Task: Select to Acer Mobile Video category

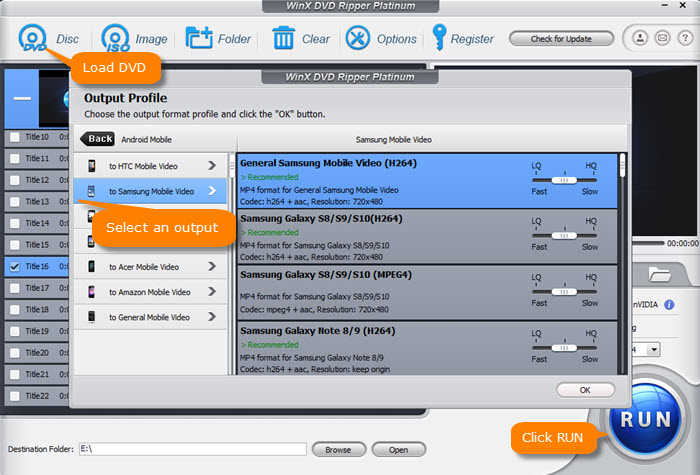Action: pyautogui.click(x=150, y=267)
